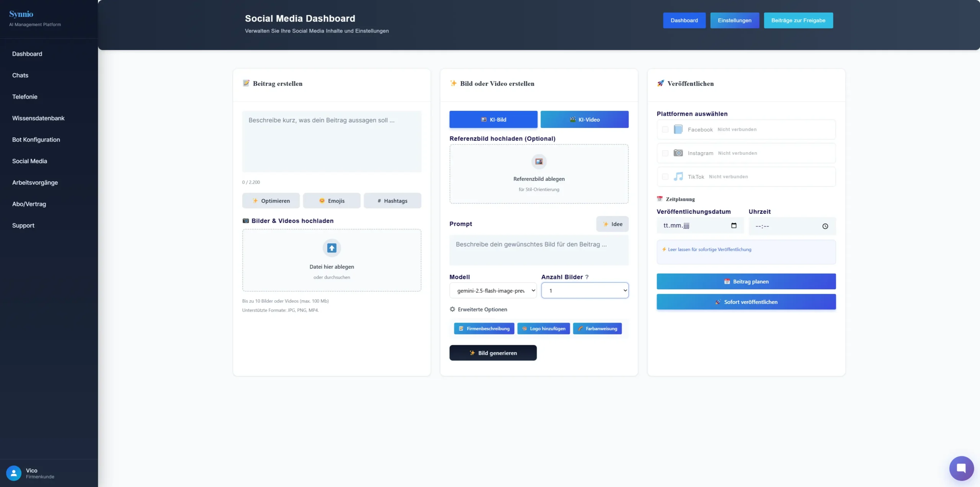
Task: Click the Sofort veröffentlichen button
Action: coord(746,302)
